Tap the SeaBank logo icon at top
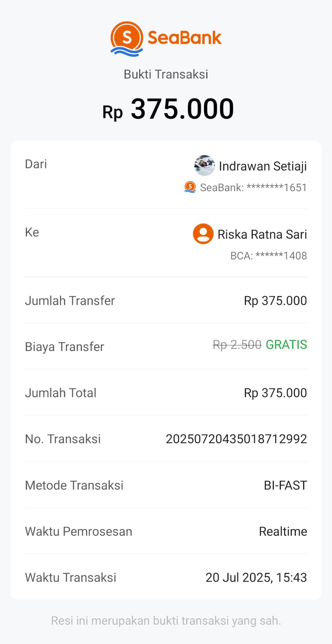This screenshot has width=332, height=644. (127, 39)
